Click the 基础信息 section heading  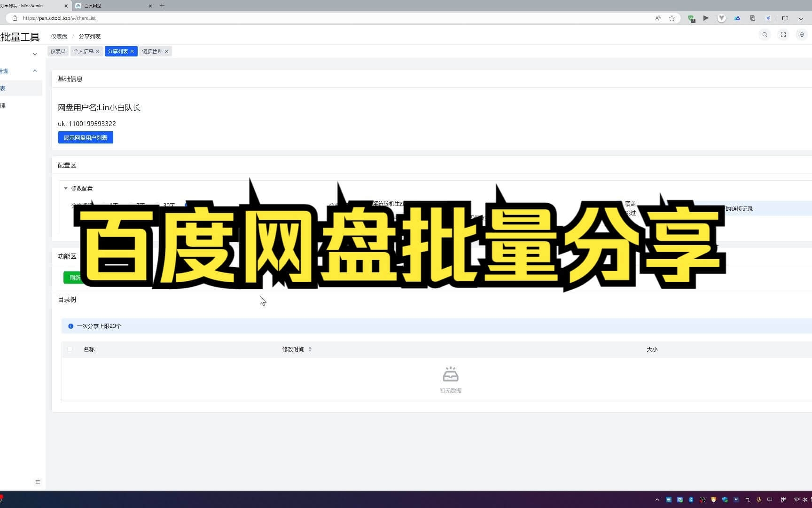click(x=70, y=79)
